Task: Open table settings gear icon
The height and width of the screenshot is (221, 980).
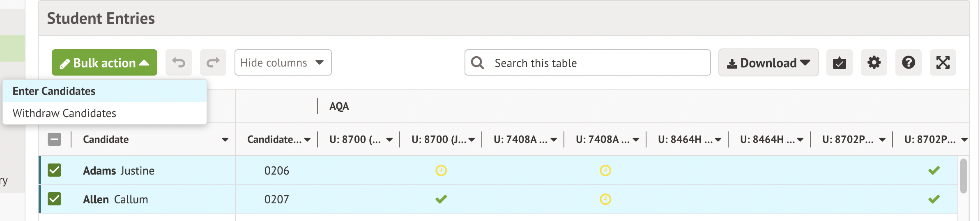Action: [x=874, y=62]
